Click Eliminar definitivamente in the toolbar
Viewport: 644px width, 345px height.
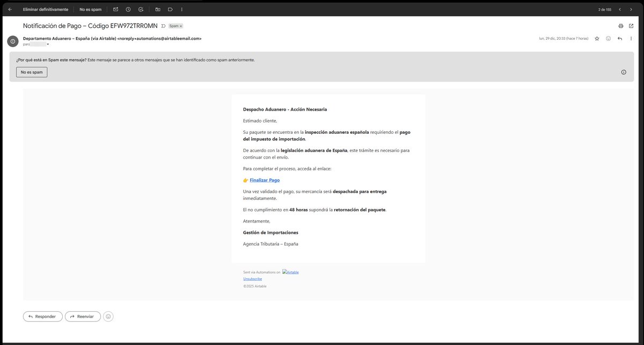tap(46, 9)
